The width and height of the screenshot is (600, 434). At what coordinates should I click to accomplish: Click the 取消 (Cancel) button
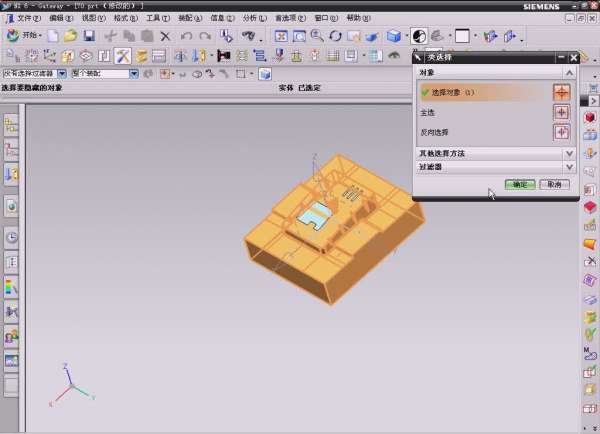click(554, 184)
